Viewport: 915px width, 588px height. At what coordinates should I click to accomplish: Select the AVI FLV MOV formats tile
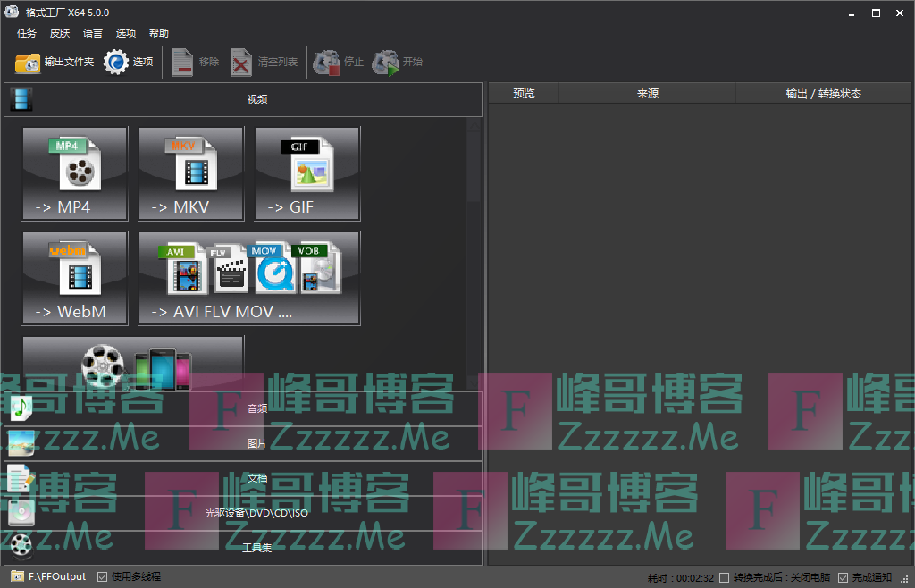[249, 278]
